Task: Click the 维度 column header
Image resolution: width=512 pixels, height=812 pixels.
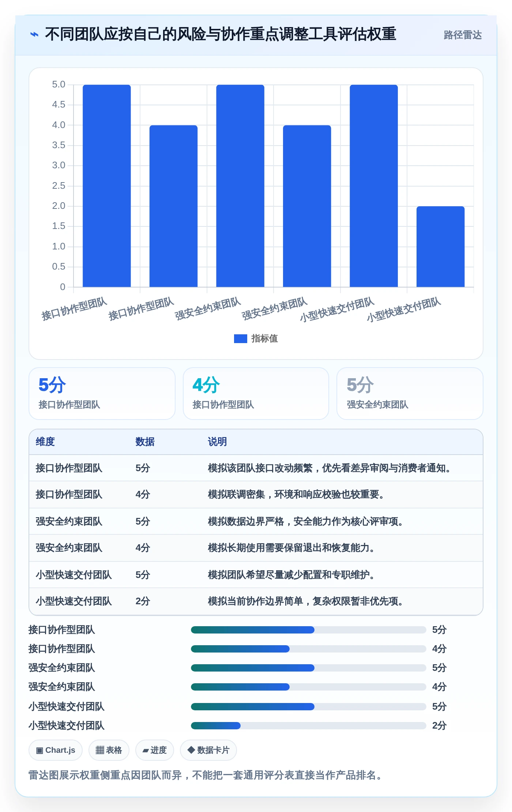Action: click(45, 442)
